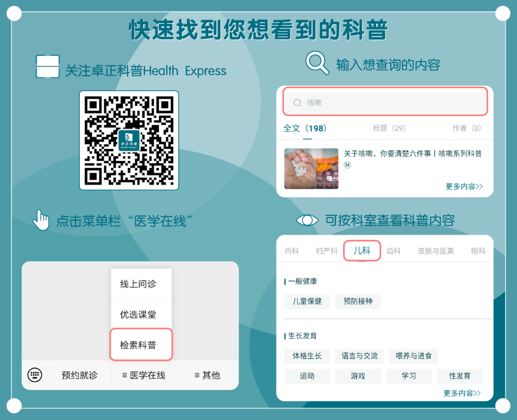Select the 儿科 department tab

[362, 251]
